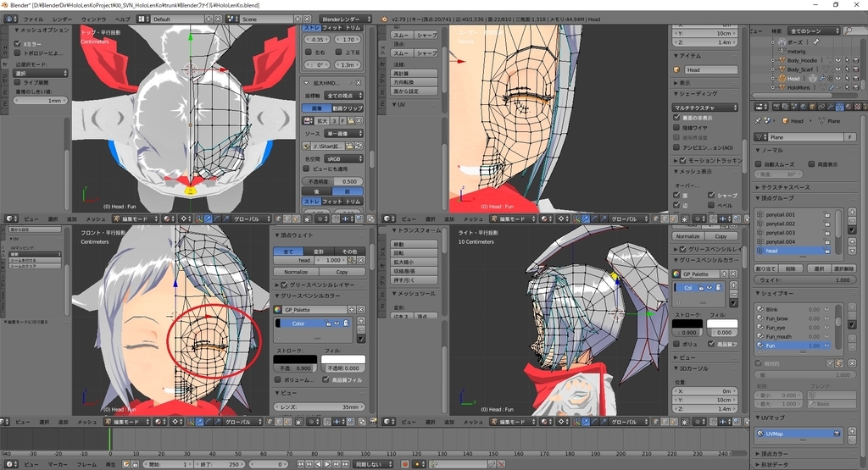The width and height of the screenshot is (868, 470).
Task: Open the ヘルプ menu
Action: pyautogui.click(x=122, y=19)
